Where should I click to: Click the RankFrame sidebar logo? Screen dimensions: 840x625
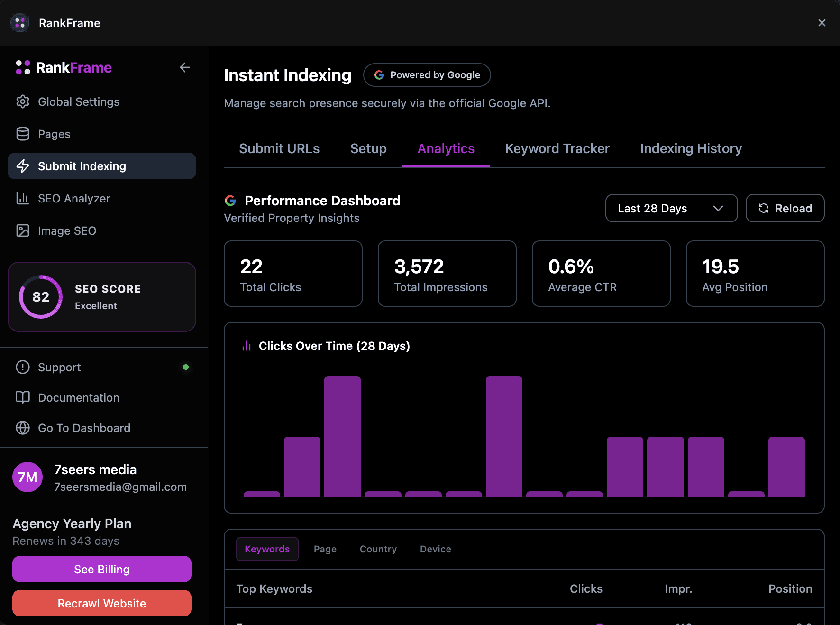pos(64,67)
